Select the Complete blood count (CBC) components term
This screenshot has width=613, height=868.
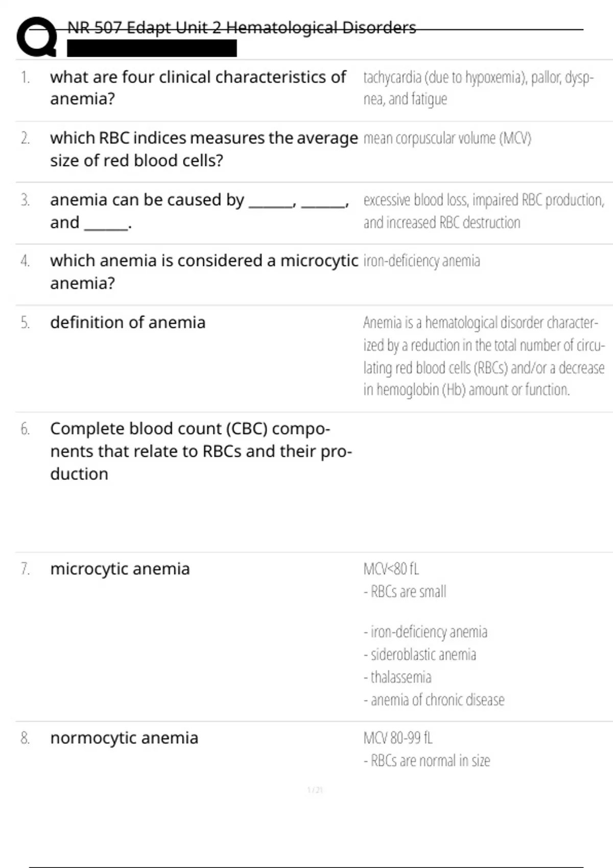point(201,451)
